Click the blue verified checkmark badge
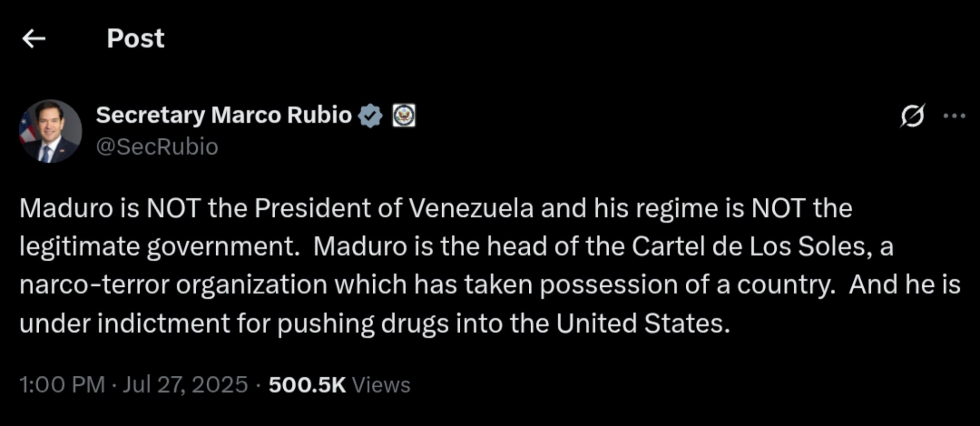The height and width of the screenshot is (426, 980). pos(371,116)
